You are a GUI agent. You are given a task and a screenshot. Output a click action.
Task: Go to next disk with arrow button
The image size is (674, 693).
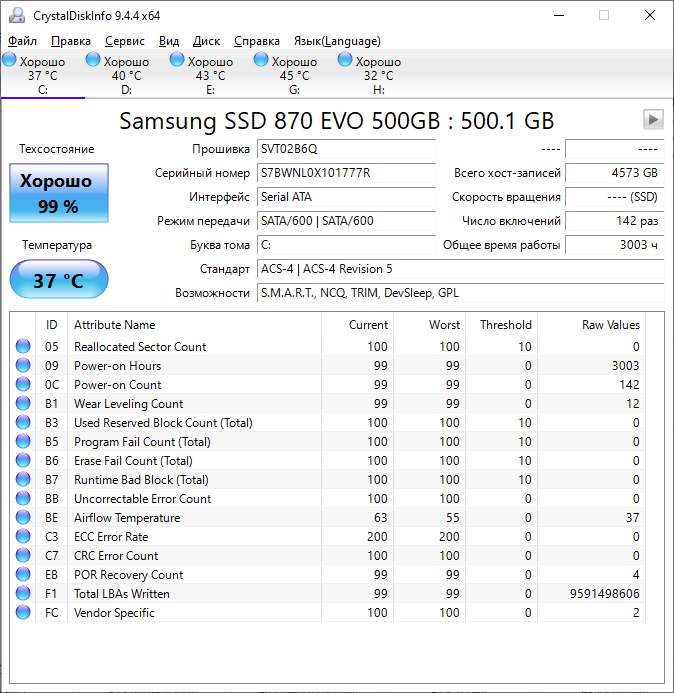click(653, 120)
